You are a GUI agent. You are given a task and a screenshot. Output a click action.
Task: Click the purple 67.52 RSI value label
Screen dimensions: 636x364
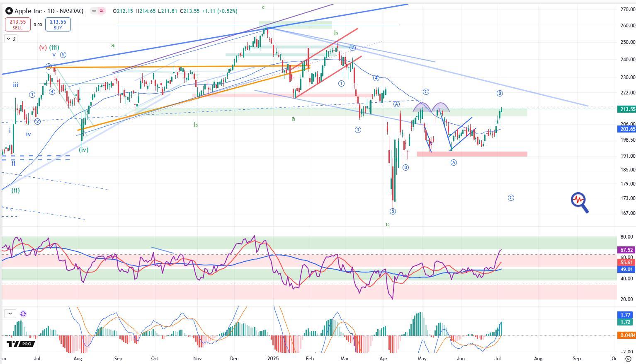(x=626, y=250)
